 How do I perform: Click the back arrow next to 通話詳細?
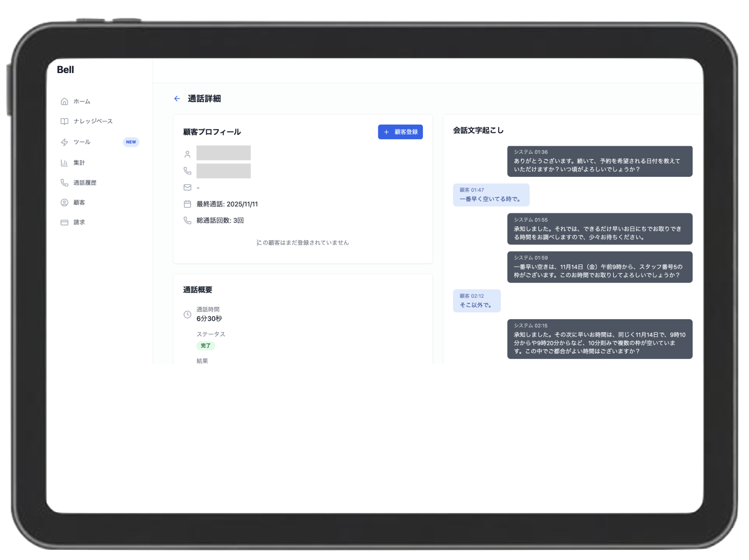point(177,98)
